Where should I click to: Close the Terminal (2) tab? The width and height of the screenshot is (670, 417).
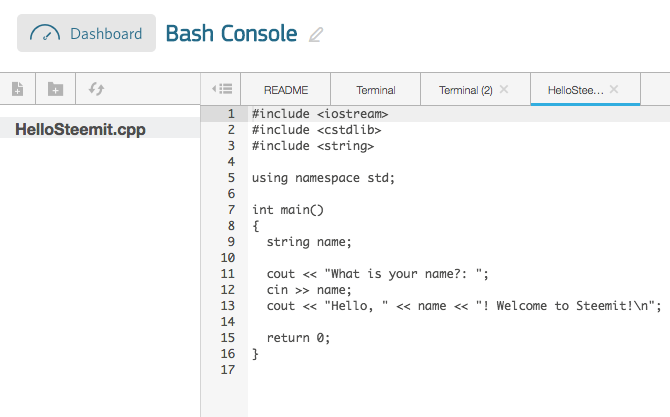[504, 89]
